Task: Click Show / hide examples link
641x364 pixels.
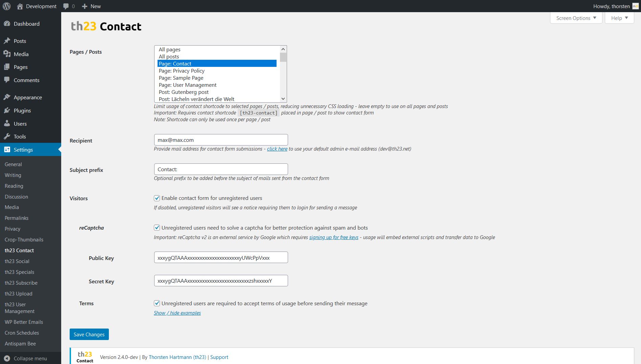Action: [x=177, y=313]
